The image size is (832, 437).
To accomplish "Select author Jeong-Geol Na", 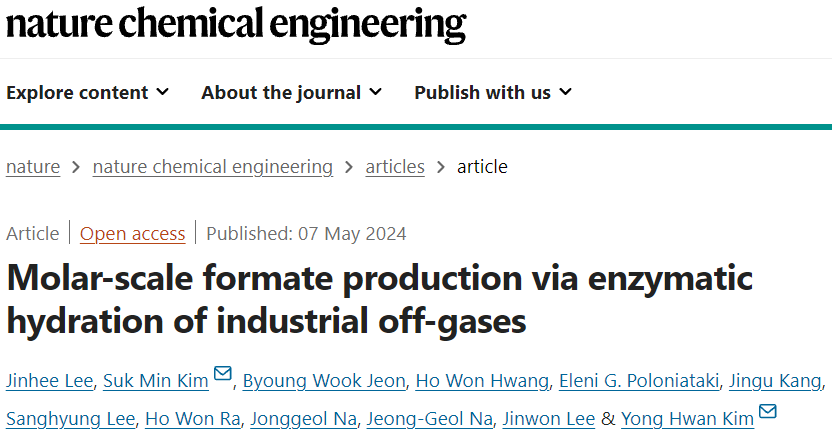I will pos(430,419).
